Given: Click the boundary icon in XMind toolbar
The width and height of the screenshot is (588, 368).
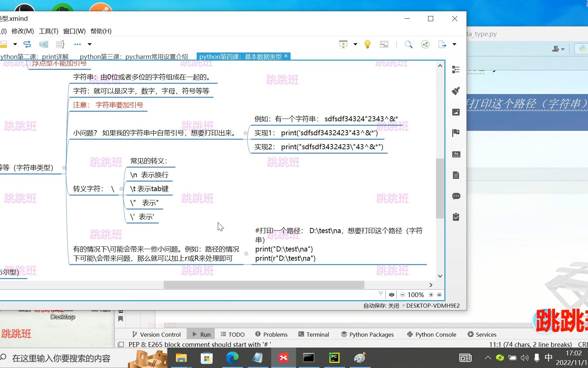Looking at the screenshot, I should (x=44, y=44).
